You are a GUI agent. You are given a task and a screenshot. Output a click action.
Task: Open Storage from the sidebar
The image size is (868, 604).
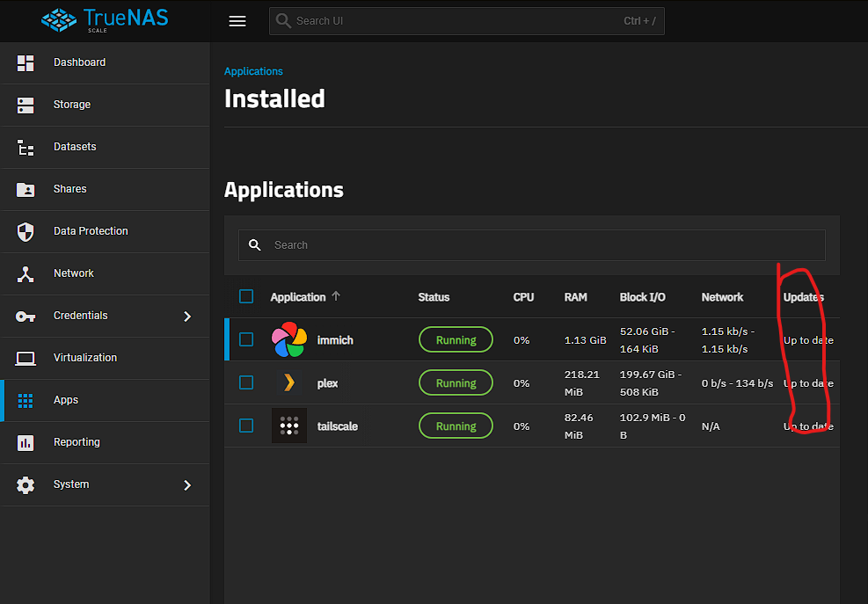(106, 105)
